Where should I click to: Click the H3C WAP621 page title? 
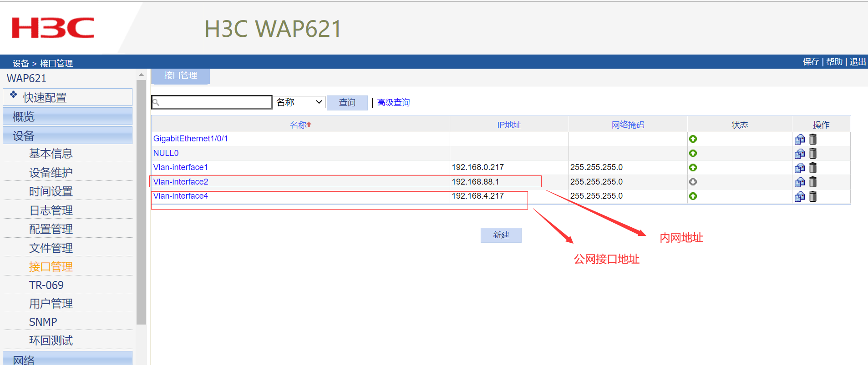point(273,29)
